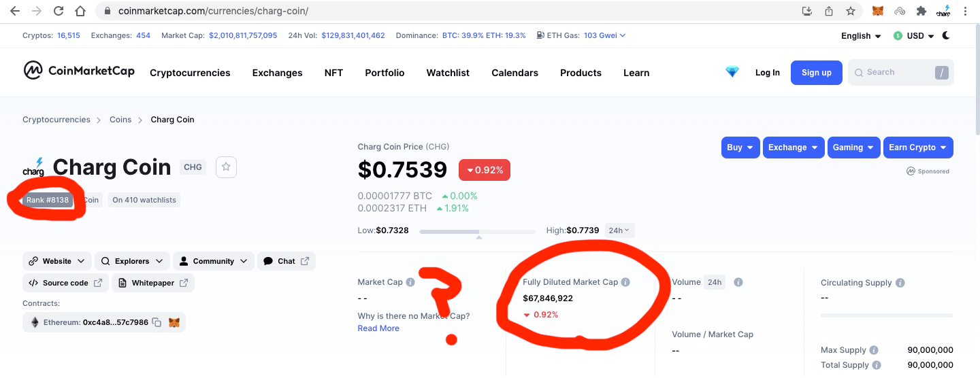Click the Log In button
This screenshot has height=378, width=980.
coord(768,73)
